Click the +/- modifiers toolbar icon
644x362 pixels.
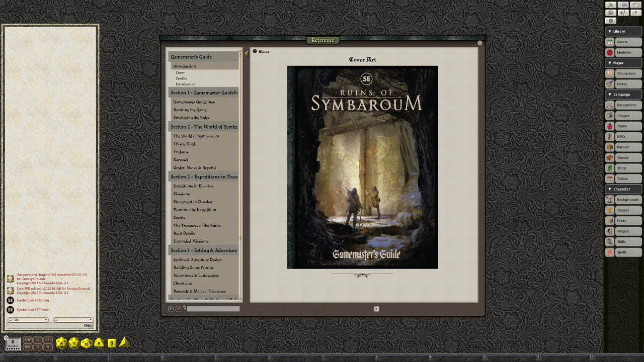pyautogui.click(x=624, y=12)
